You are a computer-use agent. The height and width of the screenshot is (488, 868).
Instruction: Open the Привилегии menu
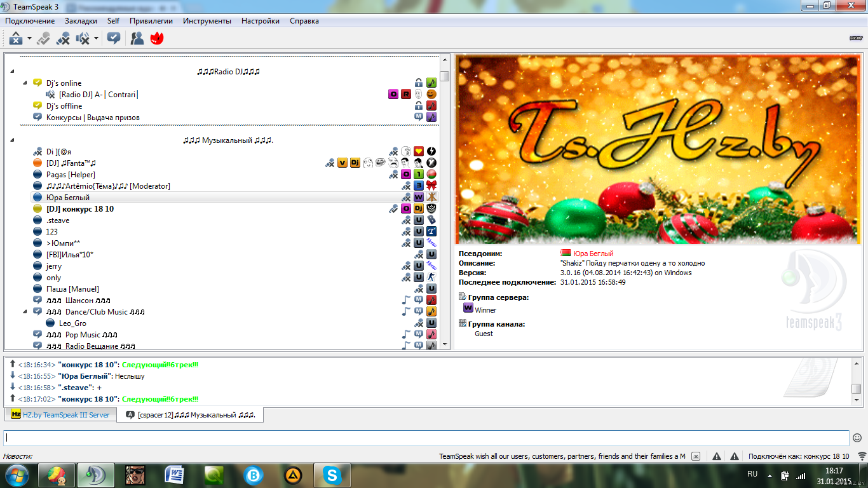coord(151,21)
